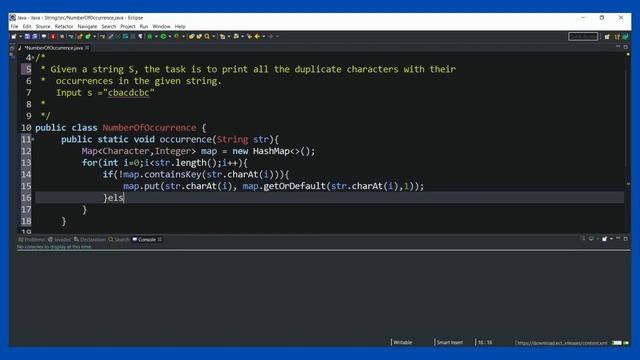The width and height of the screenshot is (640, 360).
Task: Click the yellow Open Type icon
Action: point(191,36)
